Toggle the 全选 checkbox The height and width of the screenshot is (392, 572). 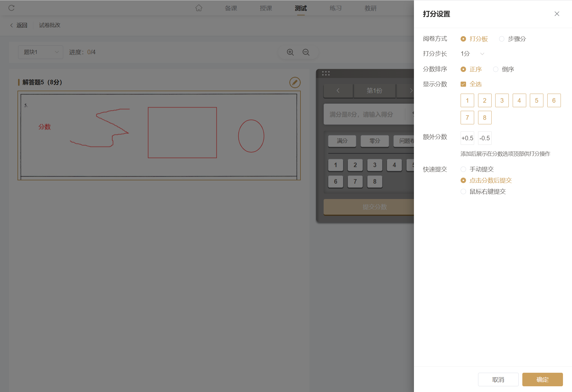point(463,84)
